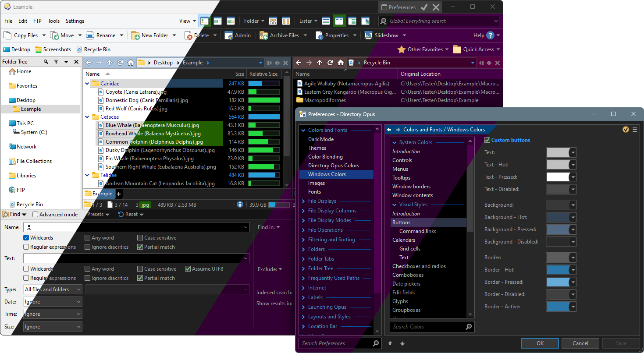Click the New Folder icon
Image resolution: width=644 pixels, height=353 pixels.
coord(135,35)
